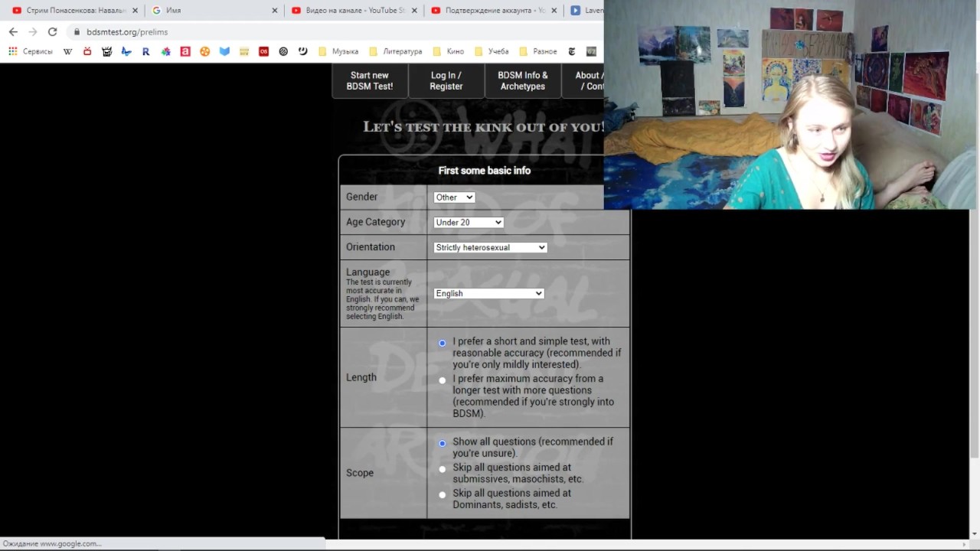Expand the Age Category dropdown

click(469, 223)
